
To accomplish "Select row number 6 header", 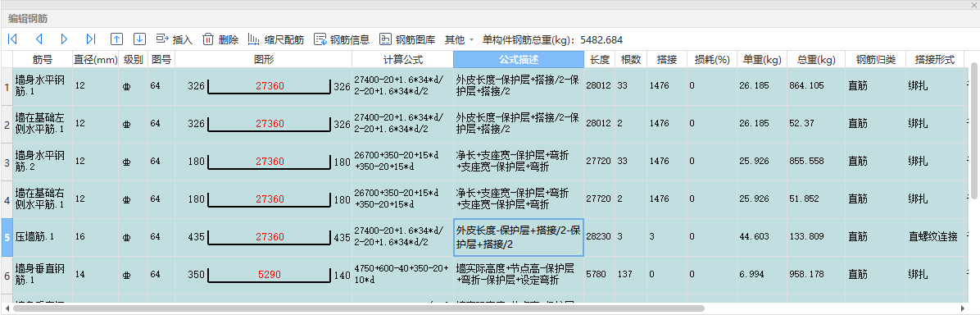I will pyautogui.click(x=7, y=275).
